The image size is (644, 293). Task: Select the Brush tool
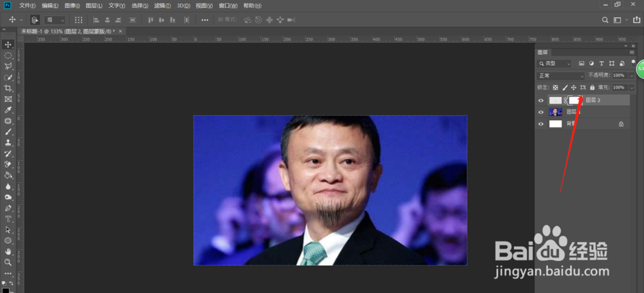[x=8, y=132]
